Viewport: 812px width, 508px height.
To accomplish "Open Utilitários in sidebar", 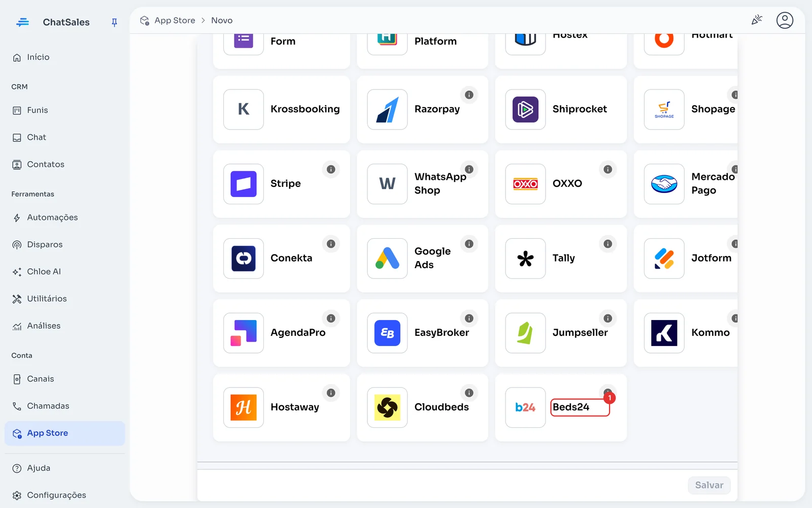I will tap(64, 299).
